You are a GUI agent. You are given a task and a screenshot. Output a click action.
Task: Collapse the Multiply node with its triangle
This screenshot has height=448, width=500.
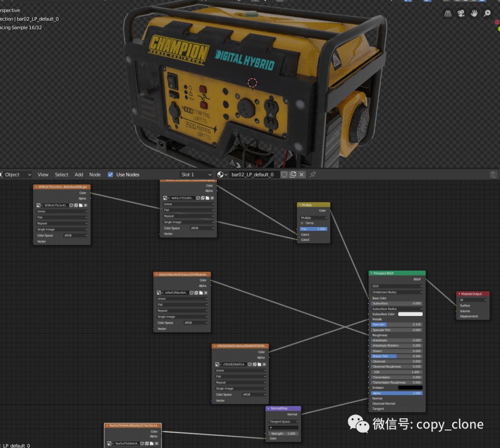tap(300, 205)
